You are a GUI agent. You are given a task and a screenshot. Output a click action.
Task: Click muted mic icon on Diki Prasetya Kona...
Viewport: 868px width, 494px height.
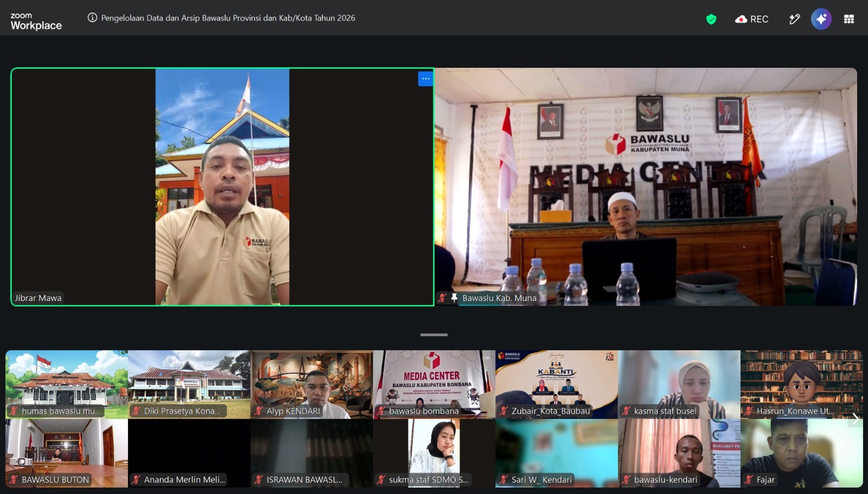click(137, 411)
